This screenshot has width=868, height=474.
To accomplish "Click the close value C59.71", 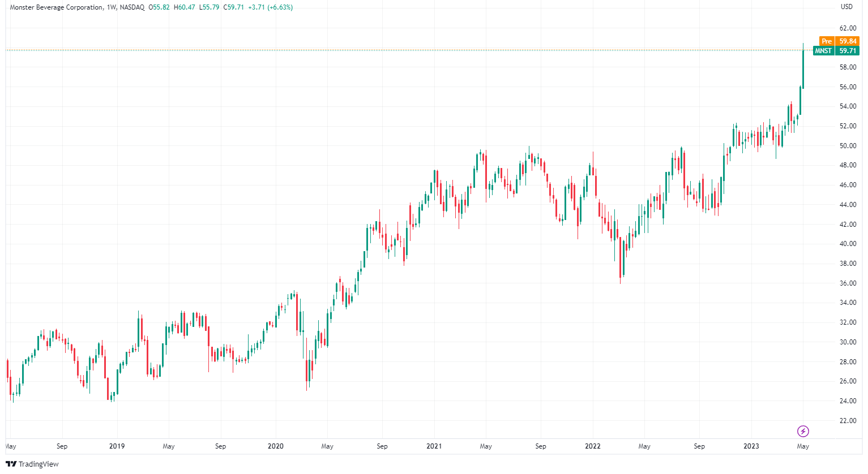I will tap(233, 7).
